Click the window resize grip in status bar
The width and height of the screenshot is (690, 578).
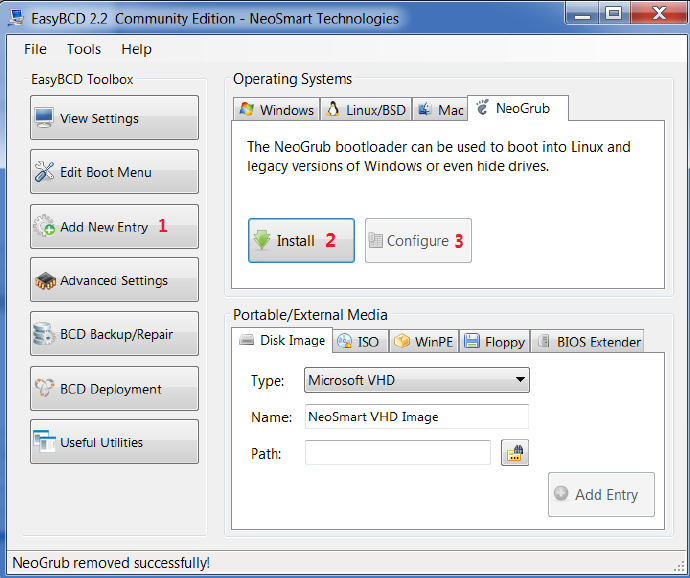coord(679,567)
